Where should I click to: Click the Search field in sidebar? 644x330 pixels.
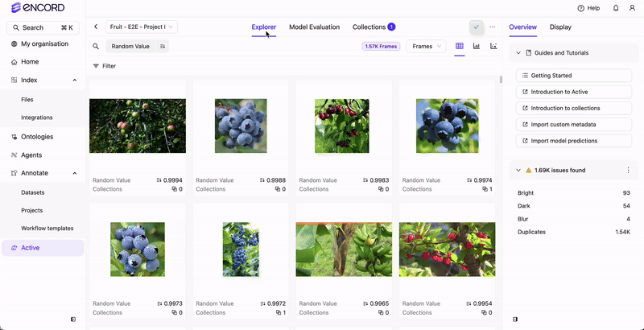pyautogui.click(x=43, y=27)
